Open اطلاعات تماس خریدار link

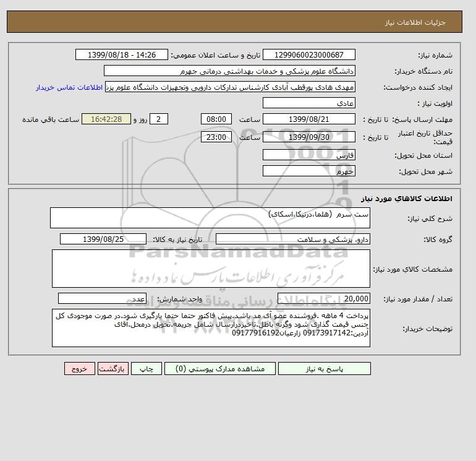(x=69, y=87)
